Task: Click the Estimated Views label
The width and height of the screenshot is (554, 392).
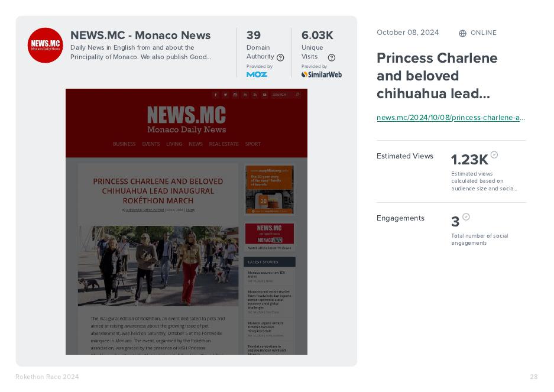Action: 405,156
